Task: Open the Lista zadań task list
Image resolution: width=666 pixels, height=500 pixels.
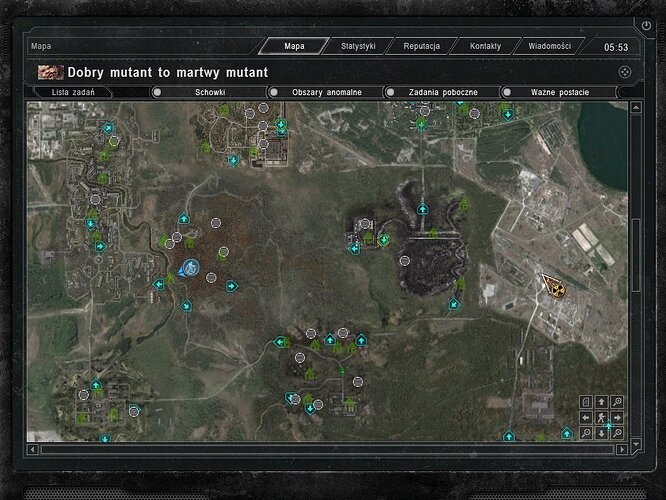Action: 73,92
